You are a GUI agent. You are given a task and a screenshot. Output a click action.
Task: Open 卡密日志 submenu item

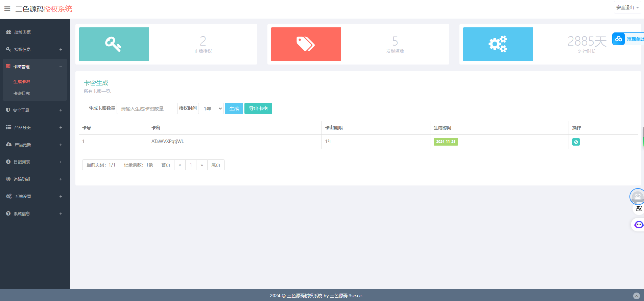22,93
